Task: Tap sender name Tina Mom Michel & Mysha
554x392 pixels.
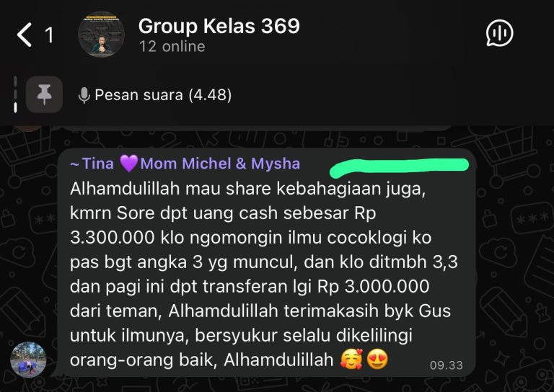Action: click(x=185, y=164)
